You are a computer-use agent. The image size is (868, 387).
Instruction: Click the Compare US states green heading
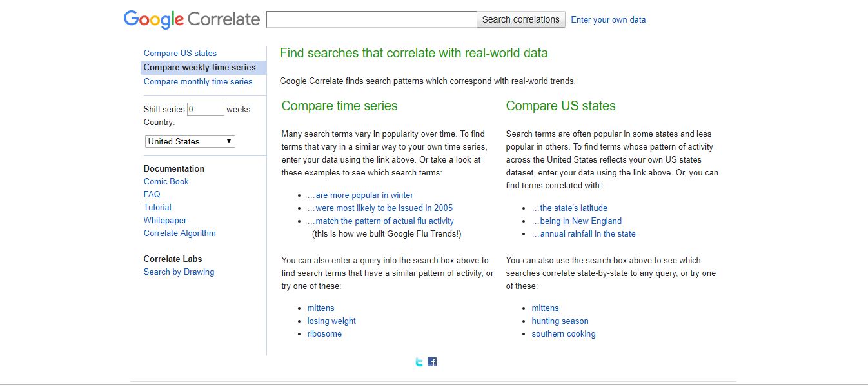click(561, 106)
